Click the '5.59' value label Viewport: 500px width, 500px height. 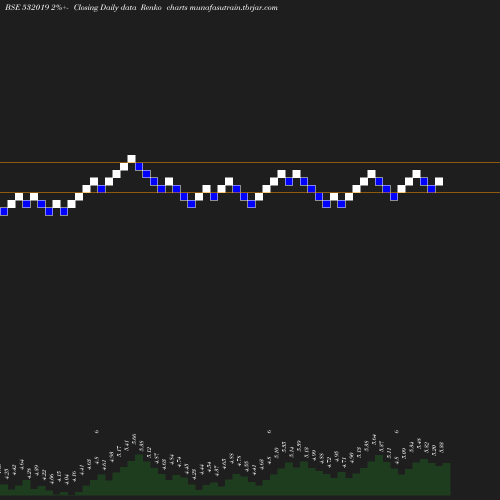299,445
